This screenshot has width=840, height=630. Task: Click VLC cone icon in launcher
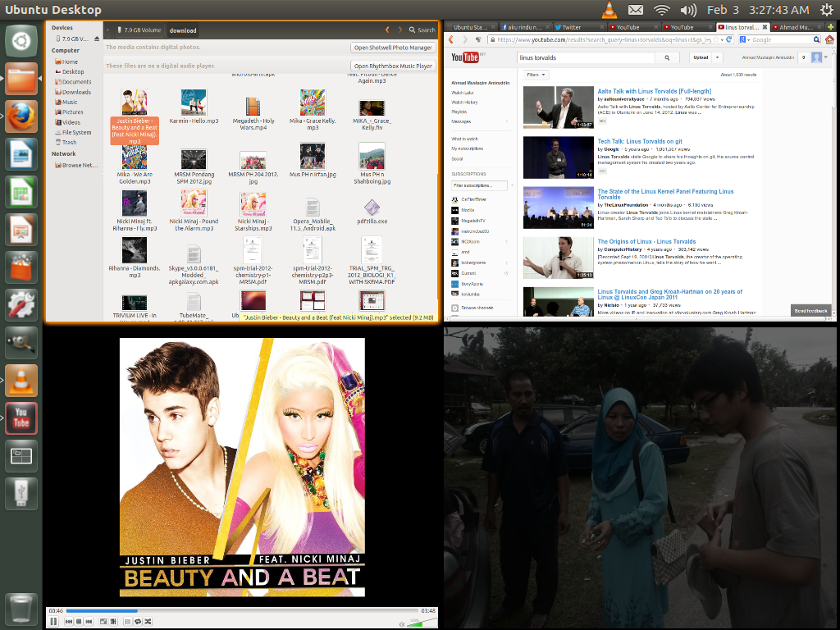21,381
